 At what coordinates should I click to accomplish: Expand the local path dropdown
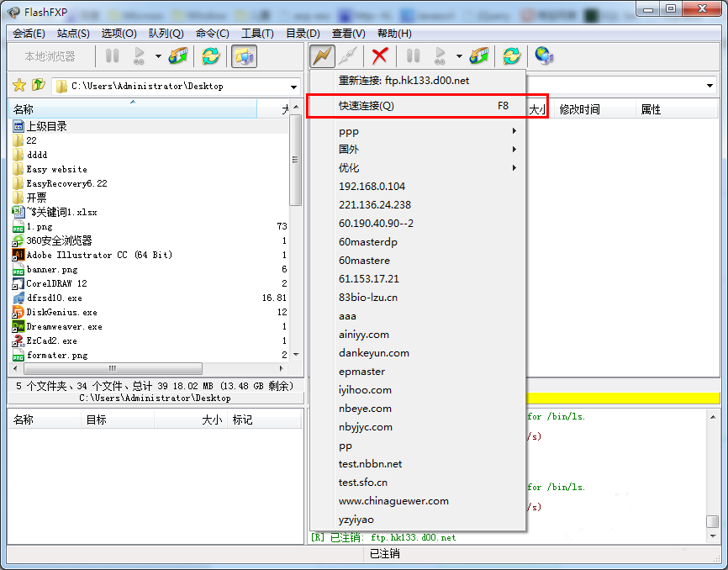pyautogui.click(x=293, y=87)
